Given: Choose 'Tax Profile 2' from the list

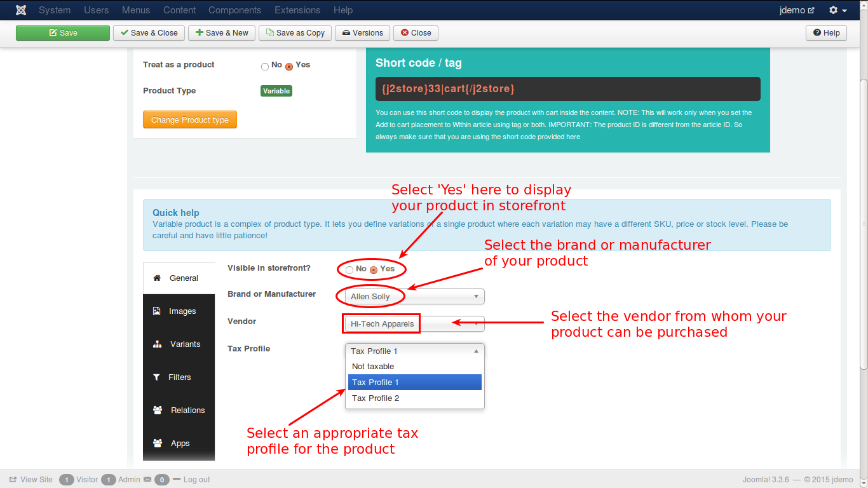Looking at the screenshot, I should pos(376,398).
